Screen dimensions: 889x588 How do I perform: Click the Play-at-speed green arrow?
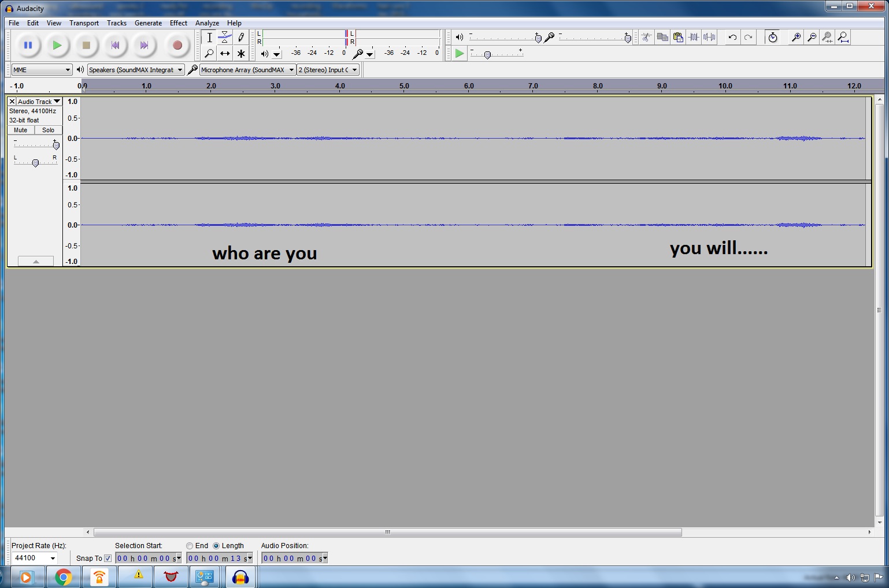point(460,54)
